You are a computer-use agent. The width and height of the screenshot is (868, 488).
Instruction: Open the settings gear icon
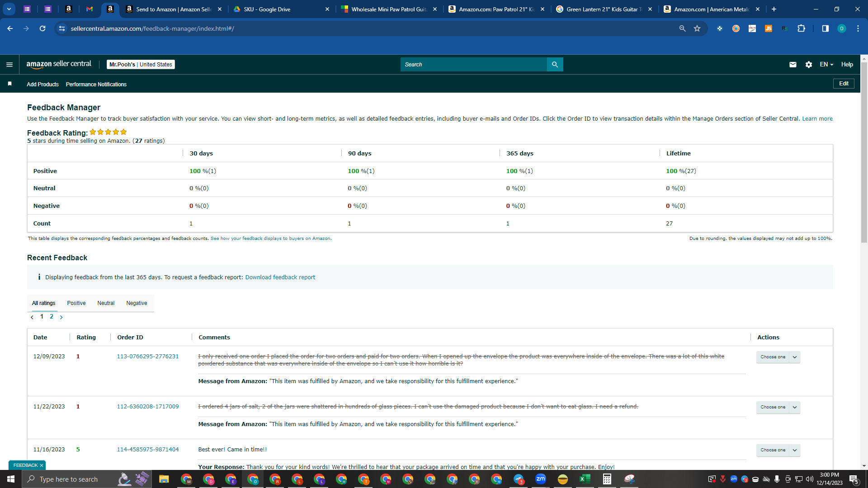808,65
